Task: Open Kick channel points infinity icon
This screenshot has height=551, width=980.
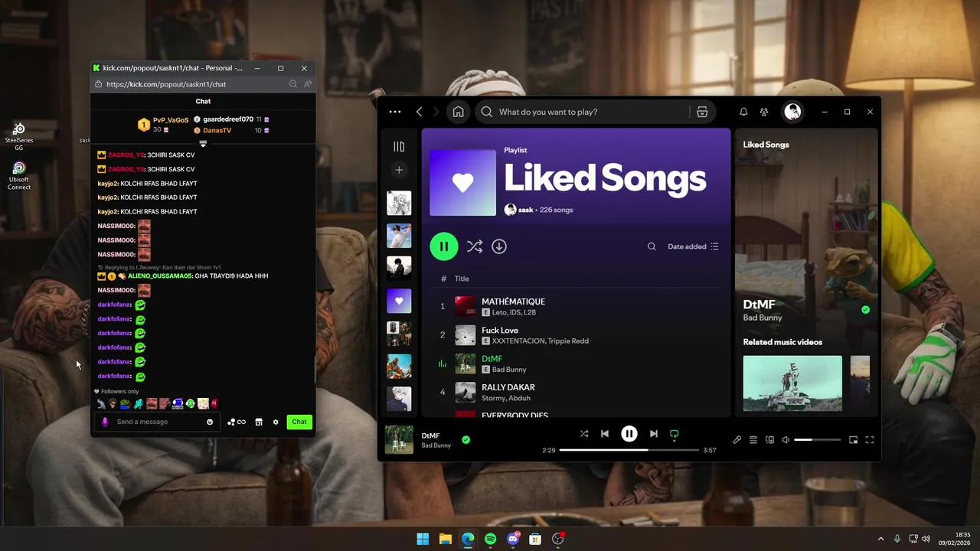Action: tap(237, 422)
